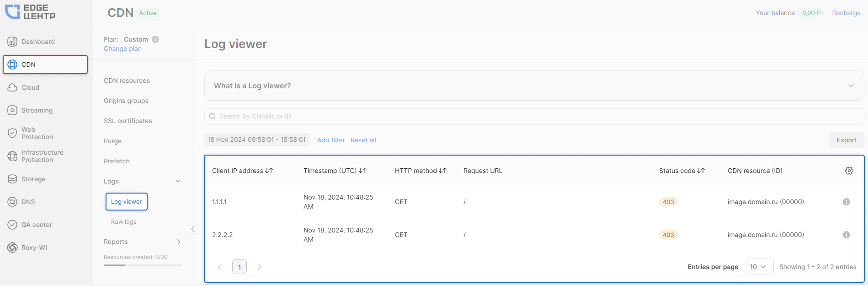The width and height of the screenshot is (868, 286).
Task: Click Request URL column header
Action: pos(483,171)
